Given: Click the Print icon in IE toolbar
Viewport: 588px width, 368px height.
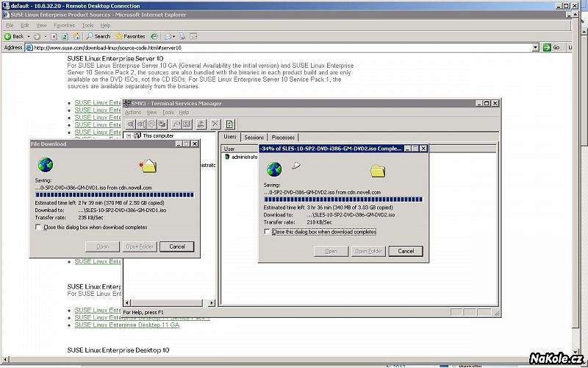Looking at the screenshot, I should point(182,36).
